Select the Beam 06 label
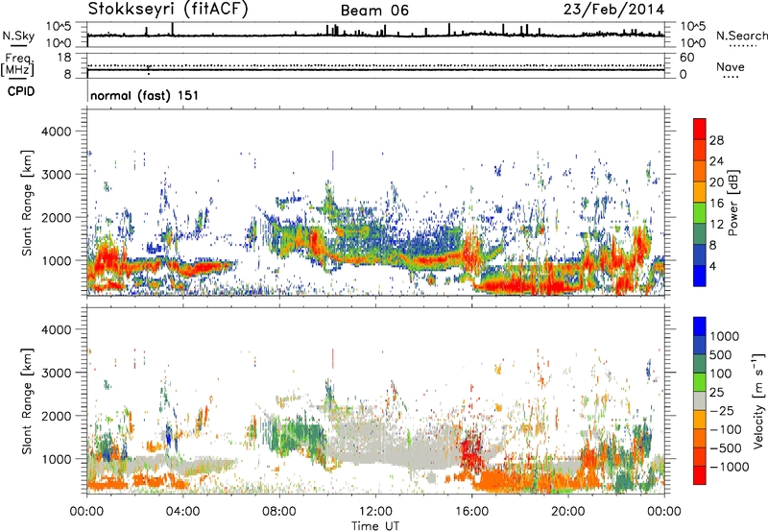This screenshot has height=532, width=768. click(374, 11)
